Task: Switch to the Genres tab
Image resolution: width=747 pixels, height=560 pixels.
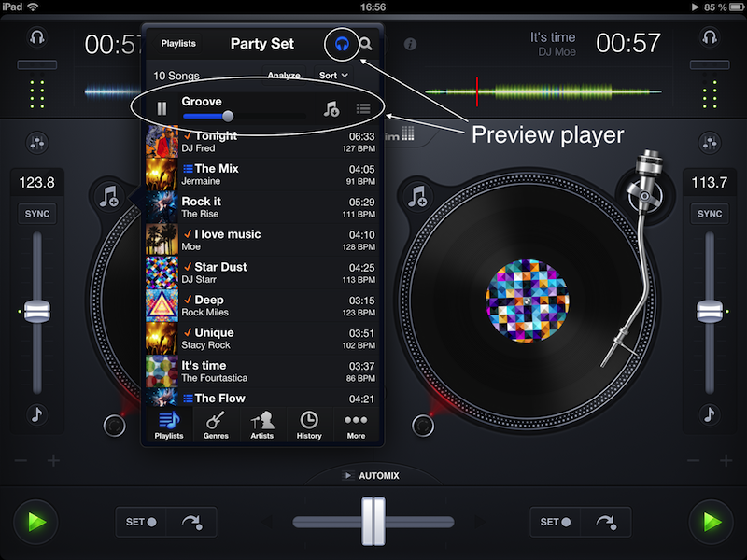Action: [216, 425]
